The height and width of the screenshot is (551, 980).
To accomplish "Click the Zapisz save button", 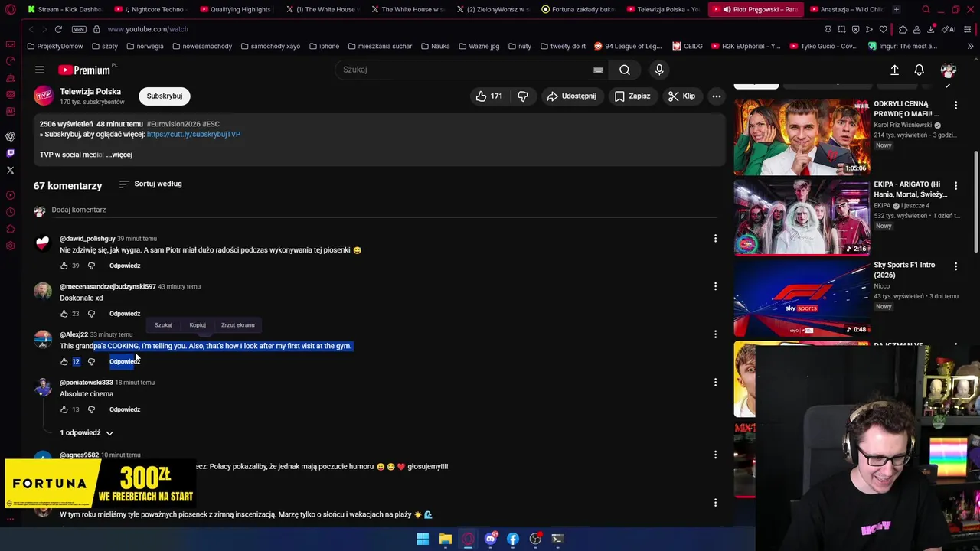I will [632, 96].
